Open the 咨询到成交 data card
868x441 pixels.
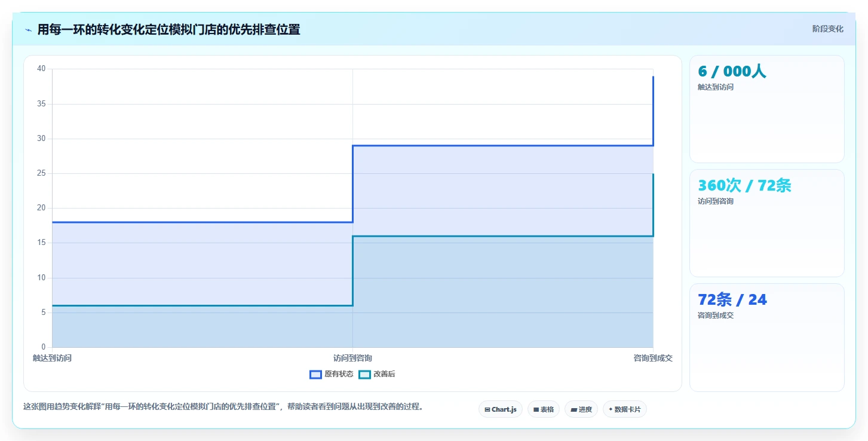pos(767,338)
